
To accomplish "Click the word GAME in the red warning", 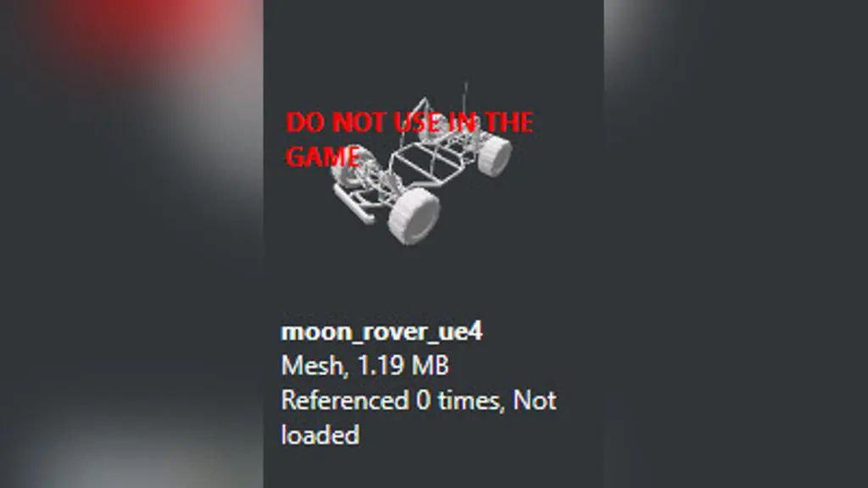I will coord(323,157).
